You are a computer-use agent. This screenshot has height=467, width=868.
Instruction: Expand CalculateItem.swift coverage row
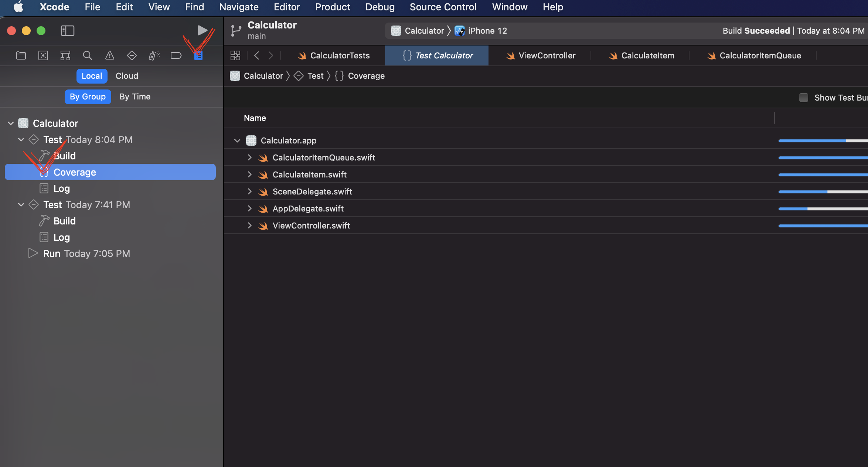point(249,175)
